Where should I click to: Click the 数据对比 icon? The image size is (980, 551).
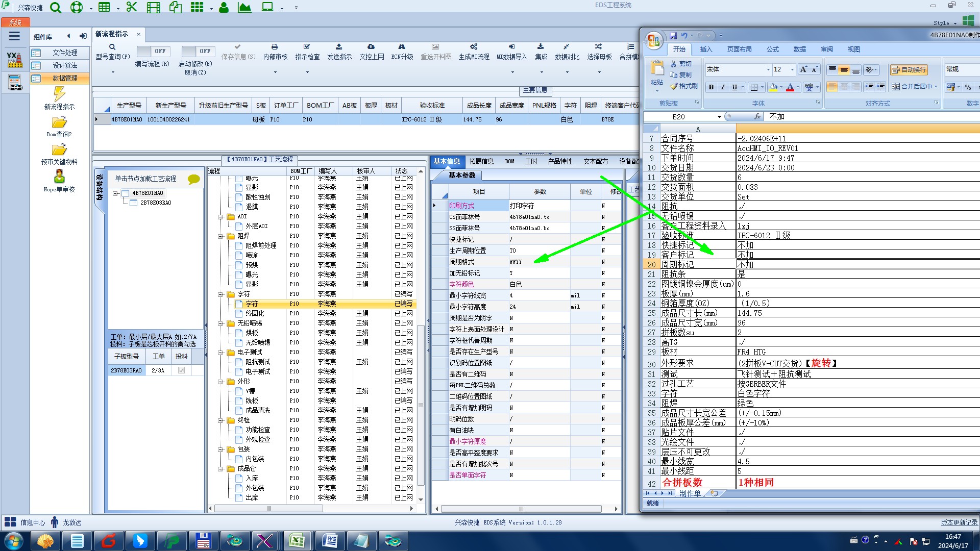(x=567, y=47)
